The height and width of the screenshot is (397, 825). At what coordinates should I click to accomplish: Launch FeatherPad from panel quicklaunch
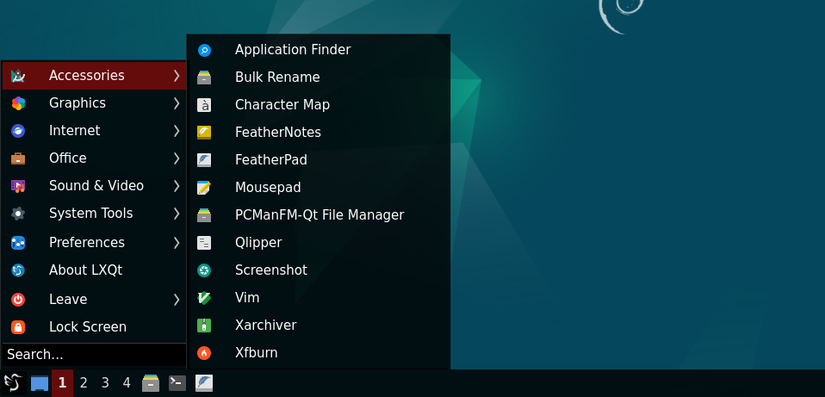click(204, 383)
